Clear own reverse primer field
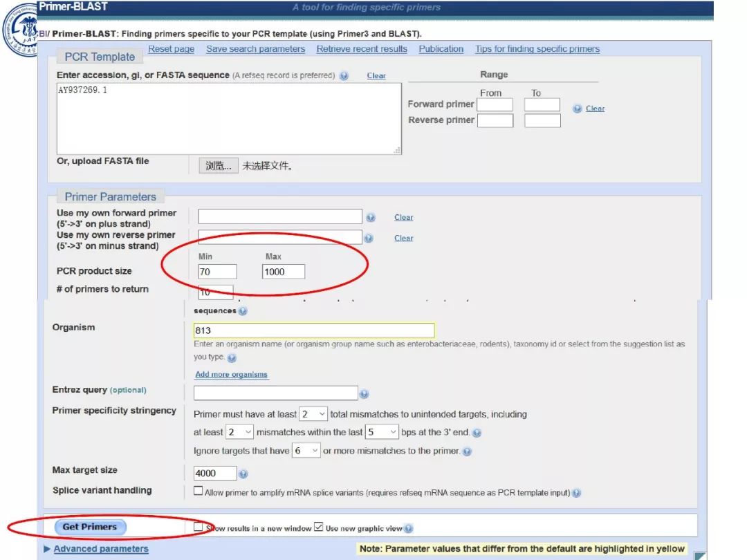Screen dimensions: 747x560 403,238
